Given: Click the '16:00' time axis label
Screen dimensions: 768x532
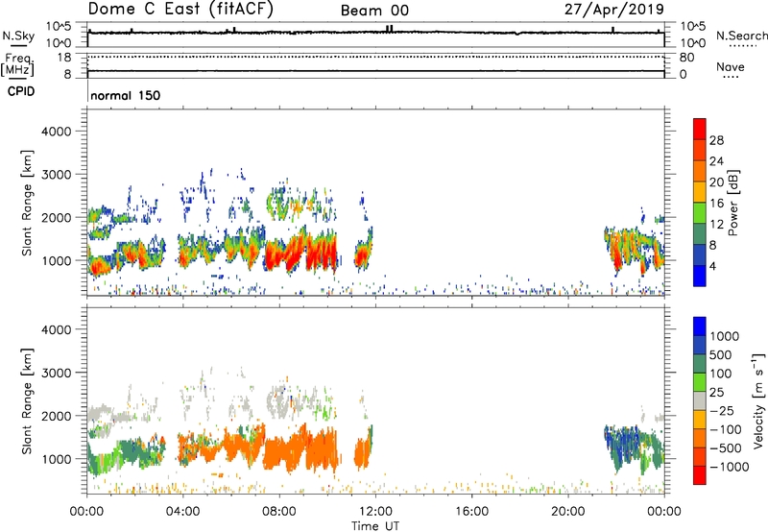Looking at the screenshot, I should tap(471, 512).
